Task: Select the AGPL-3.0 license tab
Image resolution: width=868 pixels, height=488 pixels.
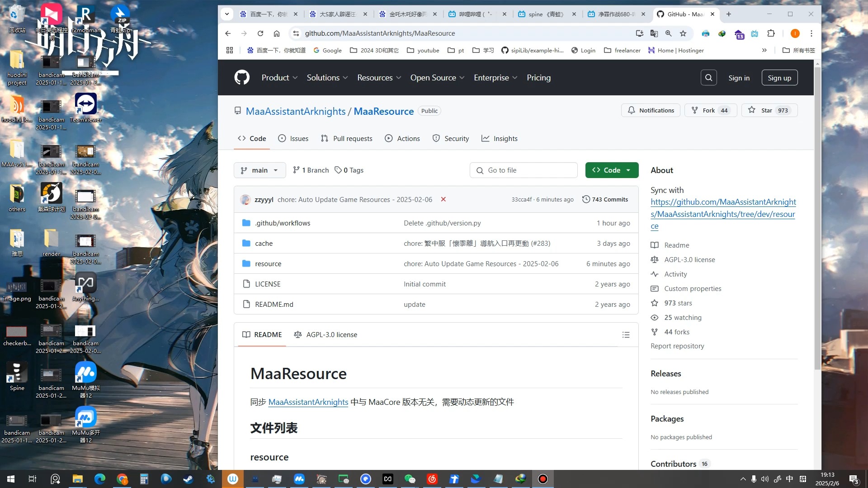Action: 325,335
